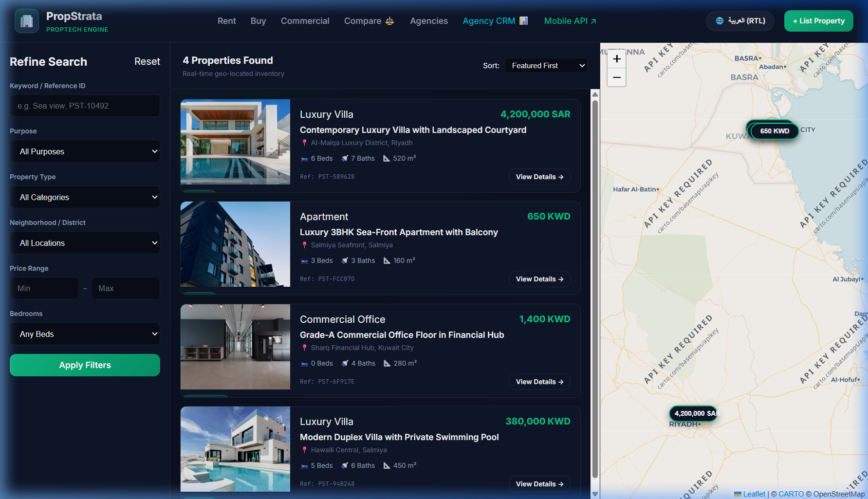This screenshot has width=868, height=499.
Task: View details of Sea-Front Apartment
Action: pyautogui.click(x=539, y=279)
